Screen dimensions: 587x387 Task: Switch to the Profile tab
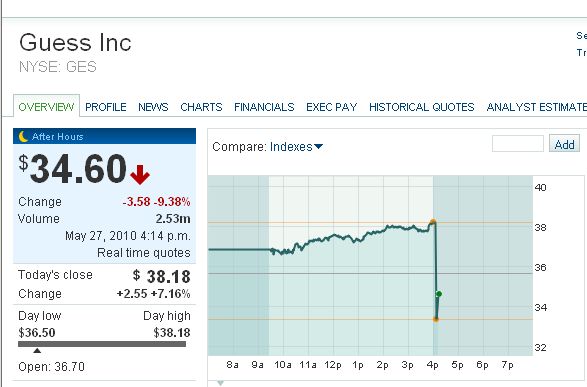(106, 107)
